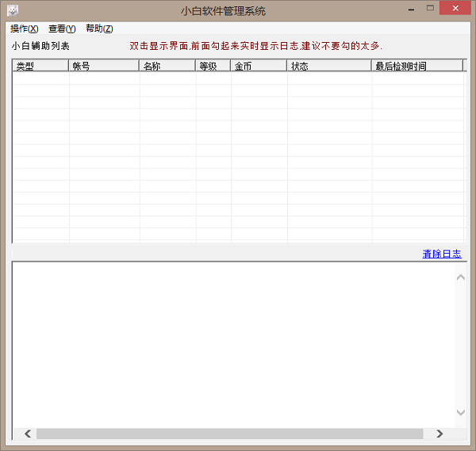Click the horizontal scrollbar thumb in log

[x=230, y=434]
